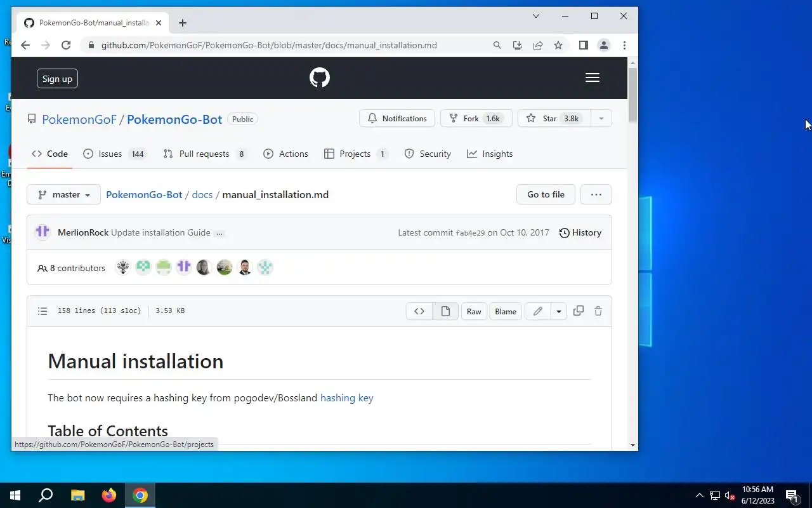Open the Chrome side panel
812x508 pixels.
[x=584, y=45]
